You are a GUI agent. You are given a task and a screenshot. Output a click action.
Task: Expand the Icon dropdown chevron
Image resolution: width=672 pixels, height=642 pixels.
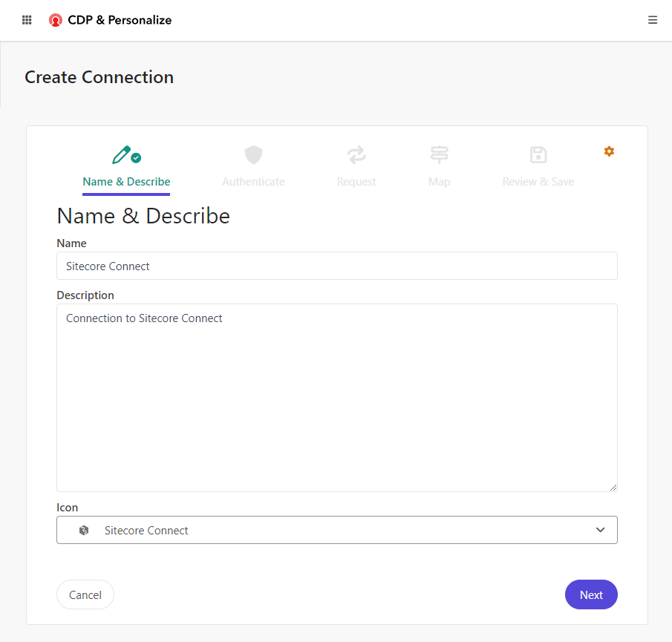pyautogui.click(x=600, y=530)
